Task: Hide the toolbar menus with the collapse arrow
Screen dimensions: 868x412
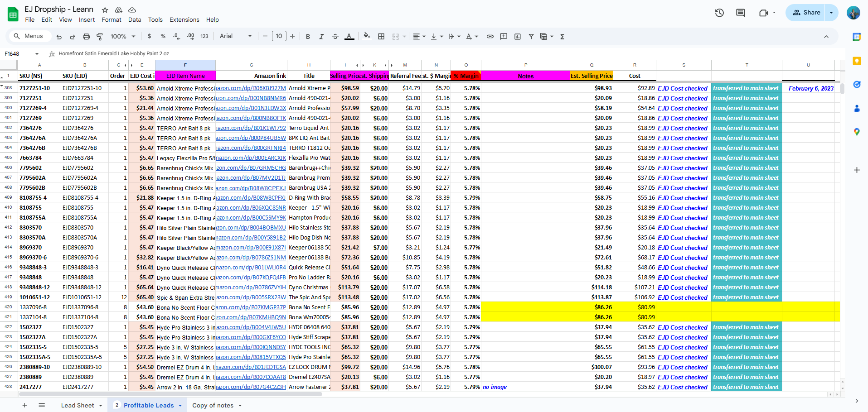Action: point(826,37)
